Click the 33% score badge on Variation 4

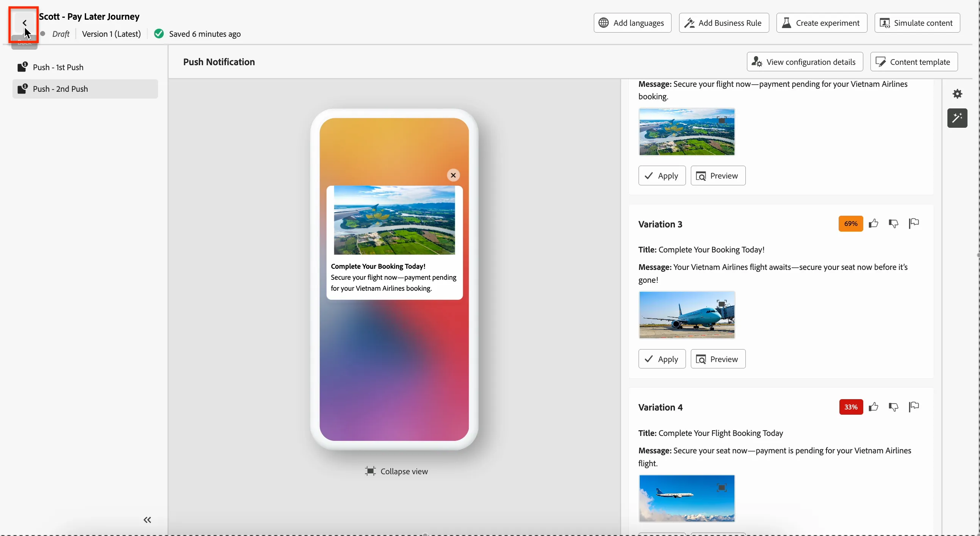click(x=851, y=407)
